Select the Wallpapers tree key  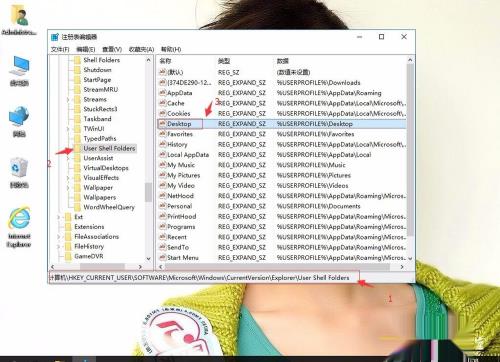point(100,197)
